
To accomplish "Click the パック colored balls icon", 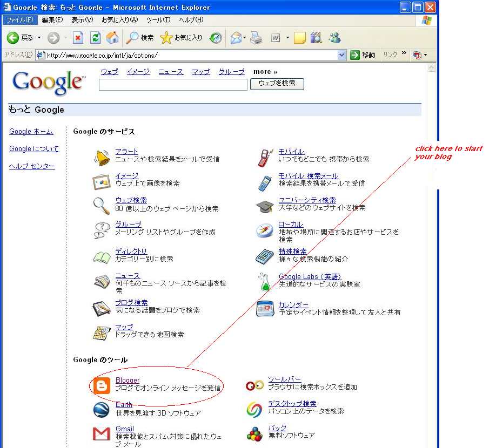I will 254,434.
